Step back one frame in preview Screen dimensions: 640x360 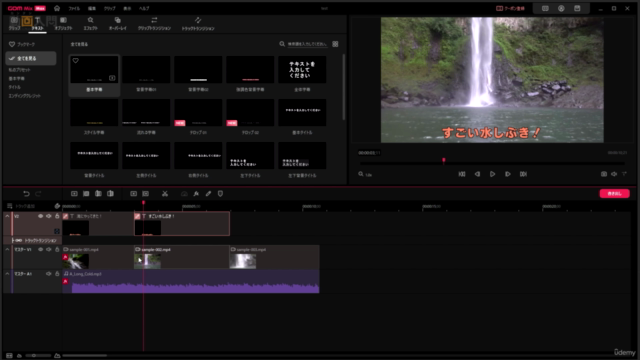click(477, 174)
